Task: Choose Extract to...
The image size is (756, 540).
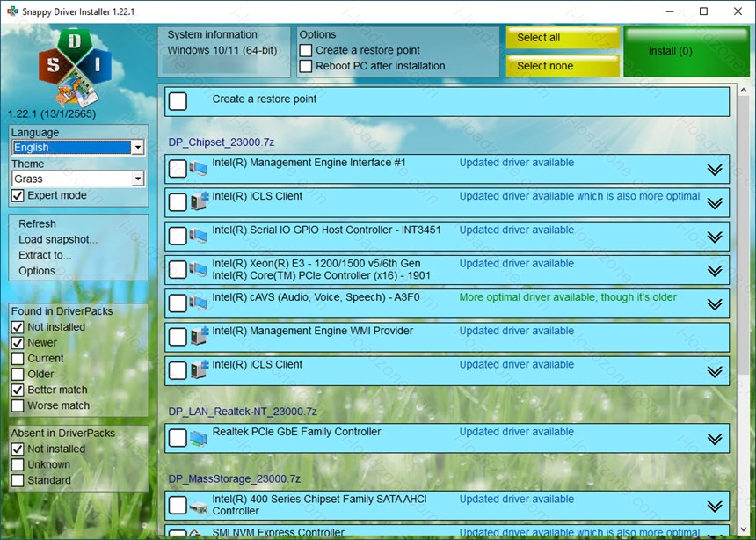Action: (44, 255)
